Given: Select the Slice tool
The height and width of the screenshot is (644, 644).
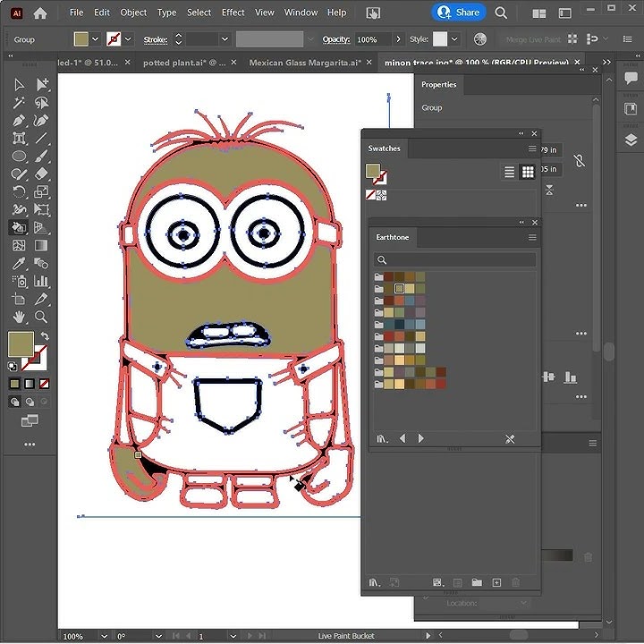Looking at the screenshot, I should (41, 299).
